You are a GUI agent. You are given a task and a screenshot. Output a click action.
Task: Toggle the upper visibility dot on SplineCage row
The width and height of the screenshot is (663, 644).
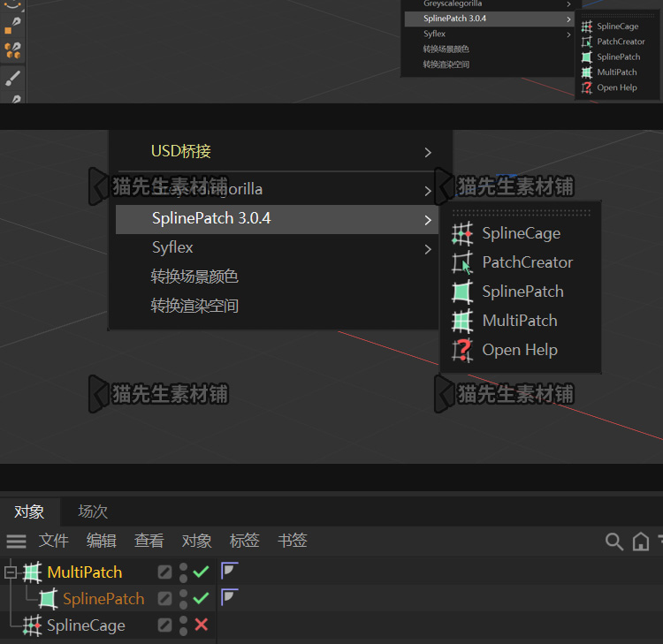[183, 620]
